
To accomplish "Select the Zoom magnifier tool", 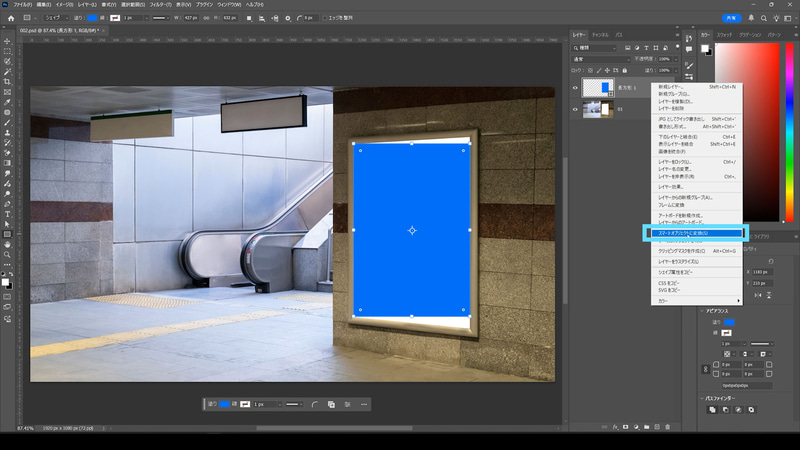I will (x=7, y=255).
